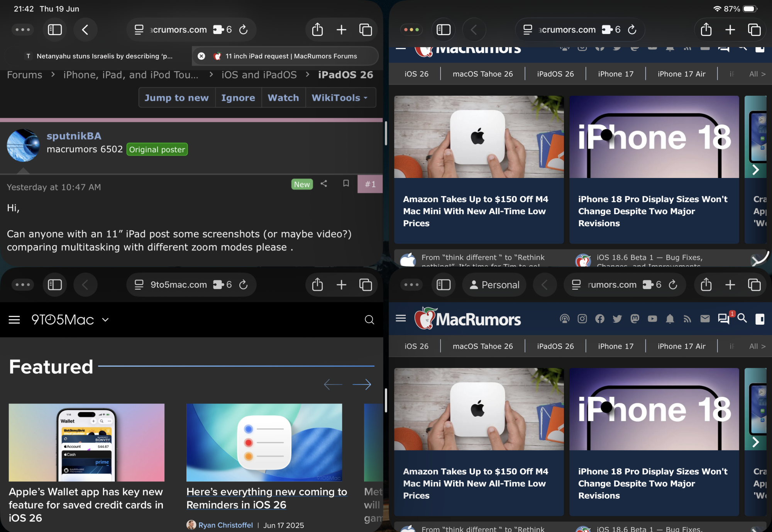Click Mastodon icon in bottom MacRumors header
Viewport: 772px width, 532px height.
click(635, 319)
